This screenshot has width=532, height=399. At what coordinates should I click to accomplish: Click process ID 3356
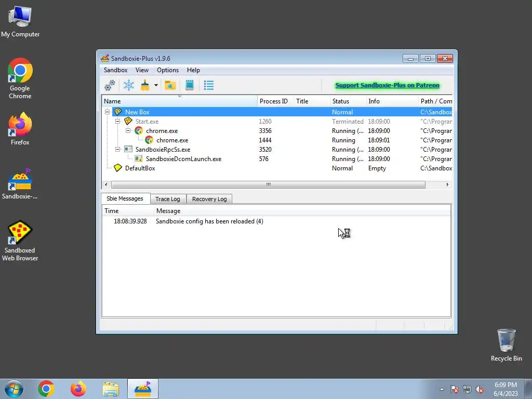(265, 130)
